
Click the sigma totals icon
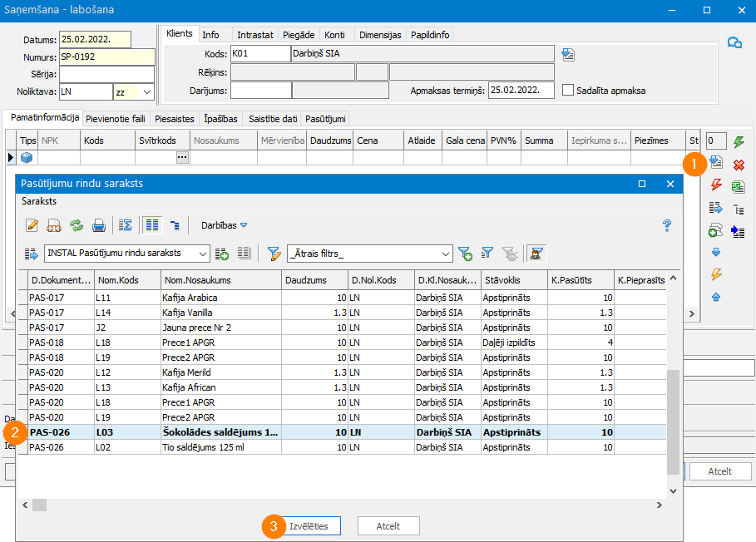click(x=126, y=224)
